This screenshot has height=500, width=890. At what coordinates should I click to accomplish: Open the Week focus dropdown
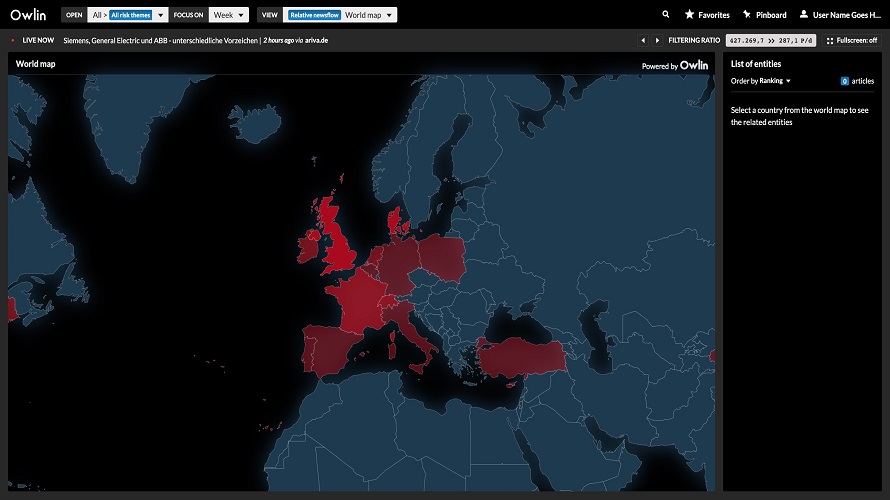coord(229,15)
